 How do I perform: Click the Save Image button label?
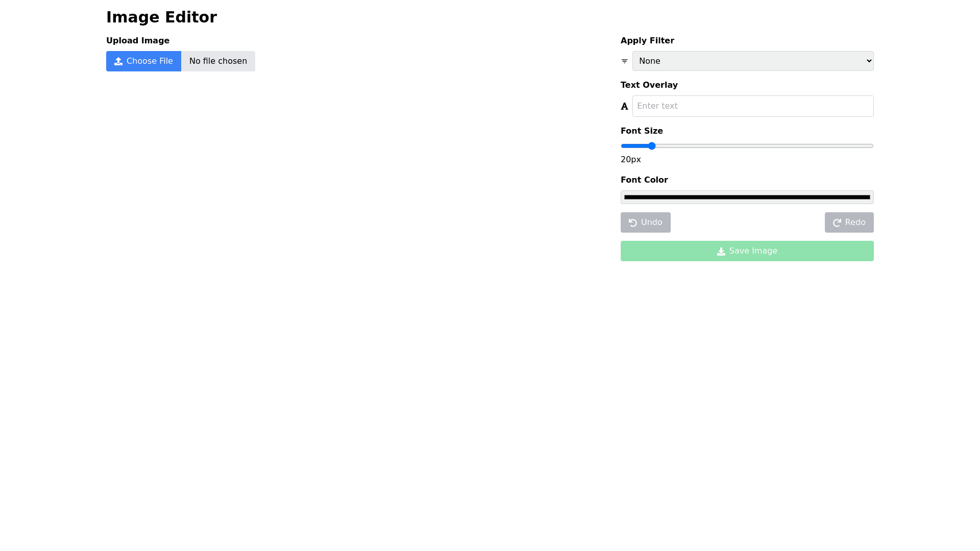[x=753, y=251]
